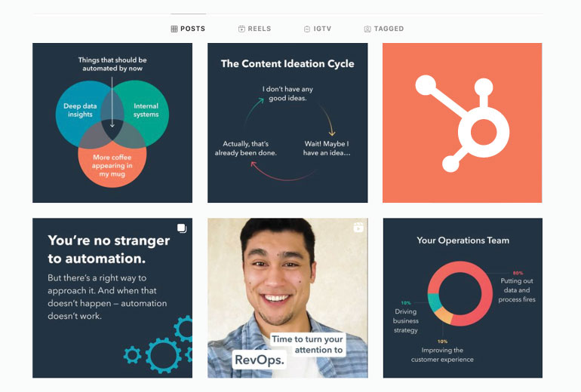This screenshot has width=581, height=392.
Task: Click the carousel icon on the automation post
Action: 182,228
